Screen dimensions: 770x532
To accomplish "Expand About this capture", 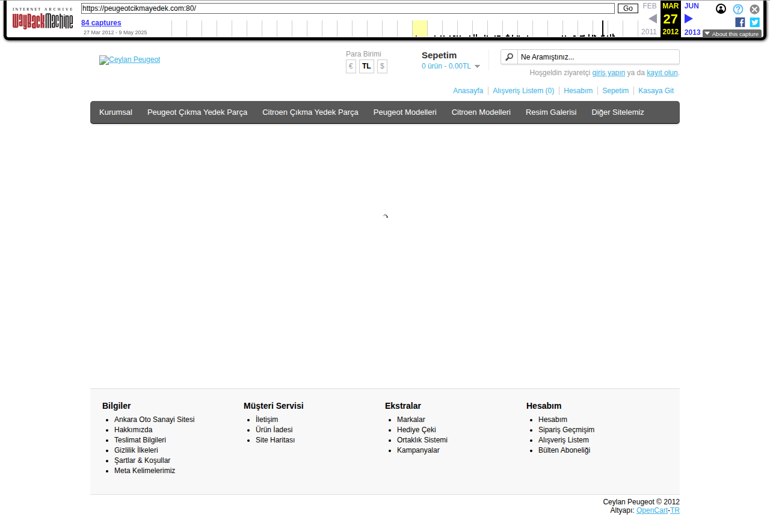I will [731, 34].
